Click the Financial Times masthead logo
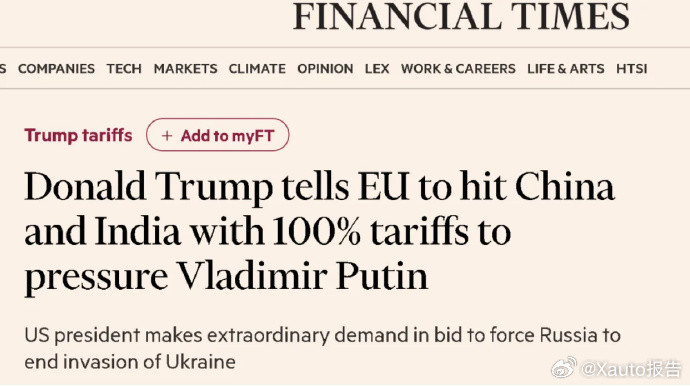This screenshot has width=690, height=386. pos(461,15)
